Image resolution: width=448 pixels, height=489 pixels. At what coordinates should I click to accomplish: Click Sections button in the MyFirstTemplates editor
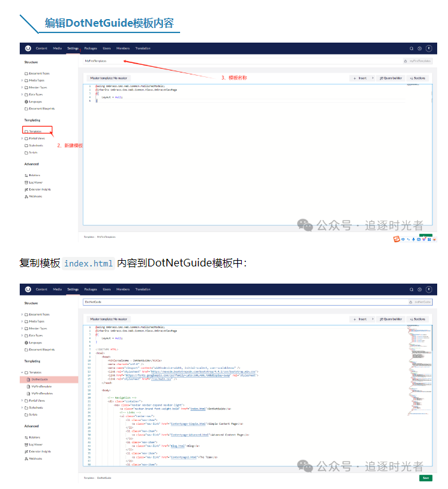pyautogui.click(x=417, y=78)
